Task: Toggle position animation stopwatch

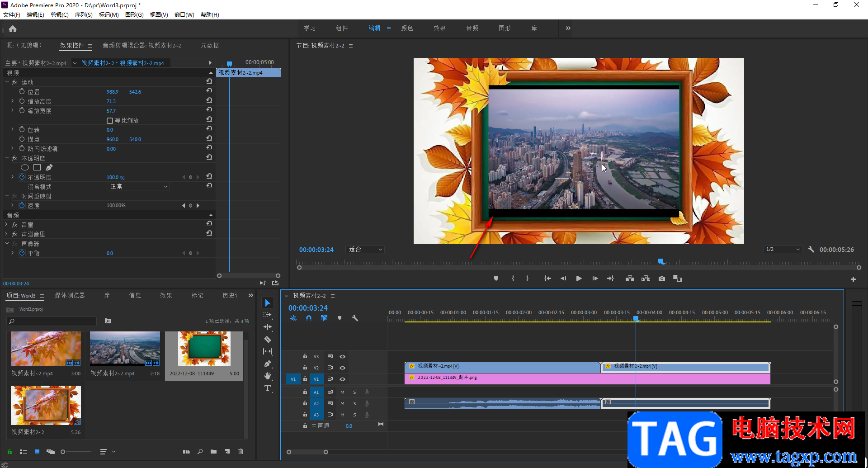Action: 22,91
